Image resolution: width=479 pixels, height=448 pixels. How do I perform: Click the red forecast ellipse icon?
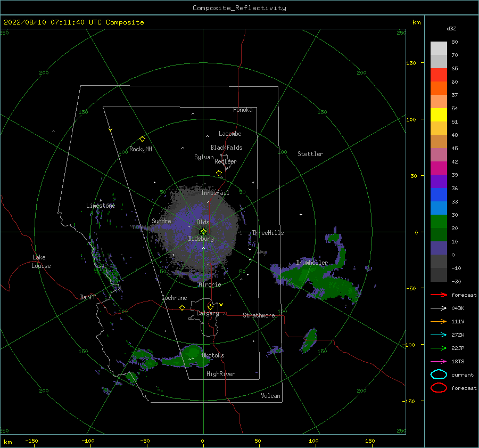click(x=439, y=388)
